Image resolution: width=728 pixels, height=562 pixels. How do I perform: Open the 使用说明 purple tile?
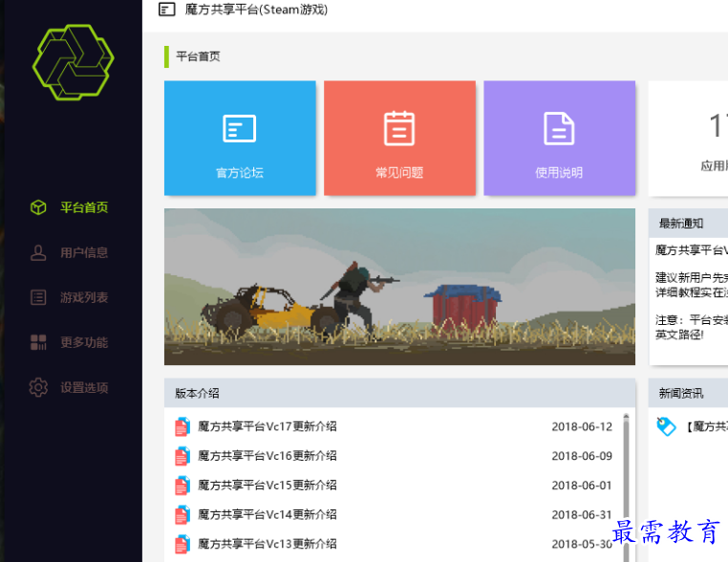tap(560, 138)
